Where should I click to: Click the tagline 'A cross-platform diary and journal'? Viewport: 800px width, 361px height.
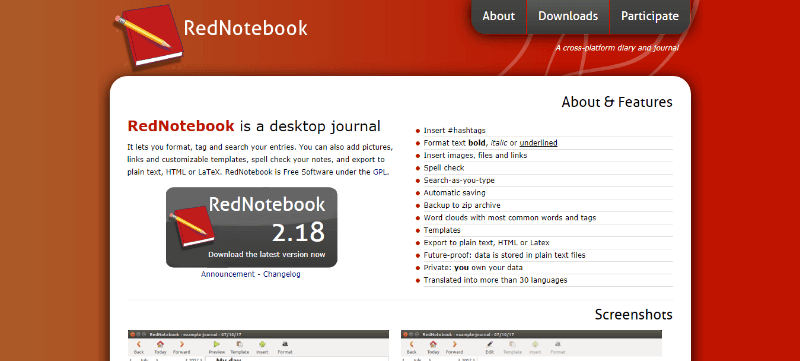tap(617, 48)
